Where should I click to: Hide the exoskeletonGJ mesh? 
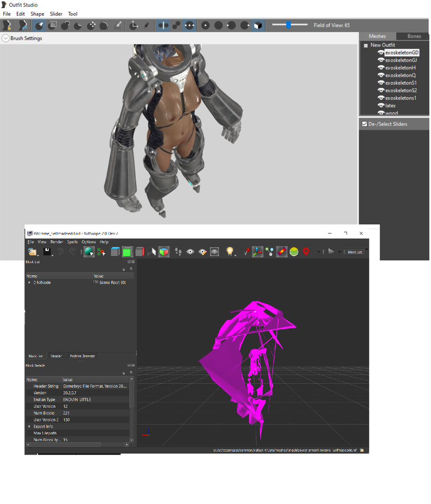click(381, 60)
